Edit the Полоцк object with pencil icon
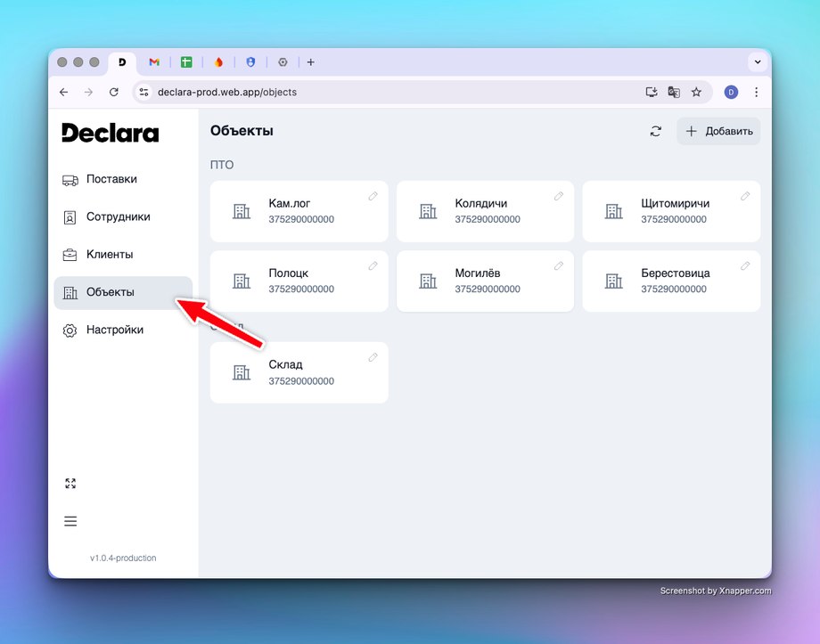 (x=373, y=266)
